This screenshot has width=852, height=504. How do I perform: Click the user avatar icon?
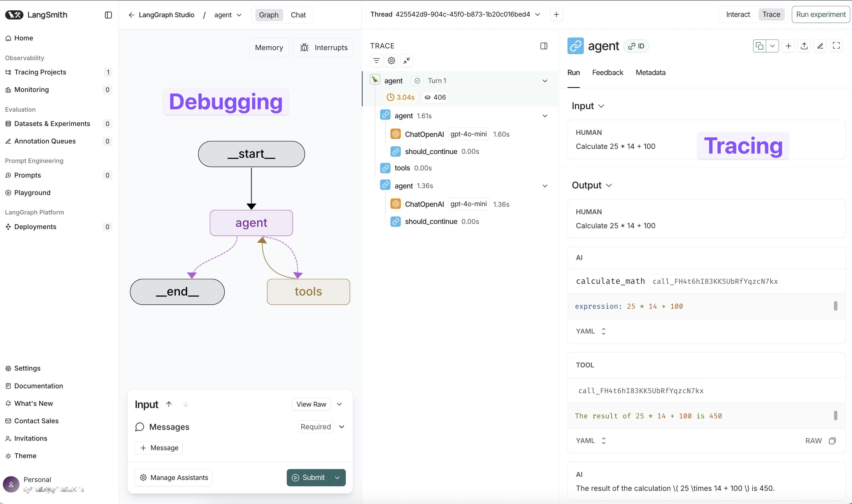tap(11, 484)
